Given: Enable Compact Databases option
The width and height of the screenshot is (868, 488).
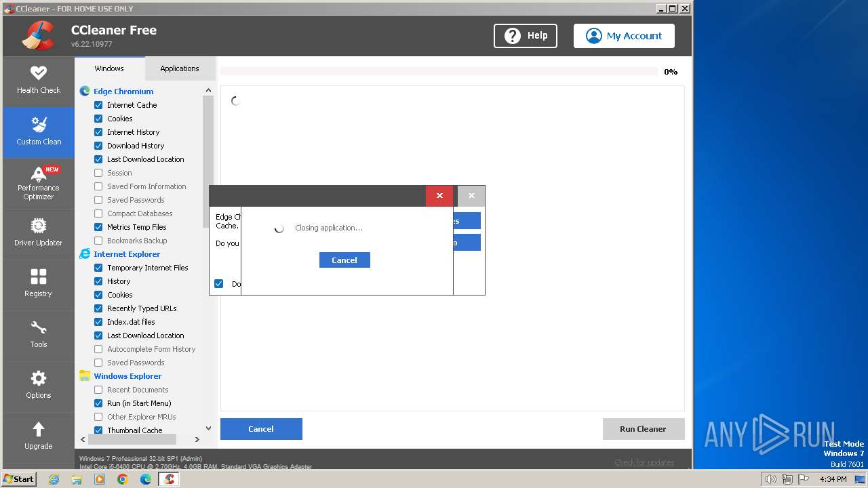Looking at the screenshot, I should (98, 213).
